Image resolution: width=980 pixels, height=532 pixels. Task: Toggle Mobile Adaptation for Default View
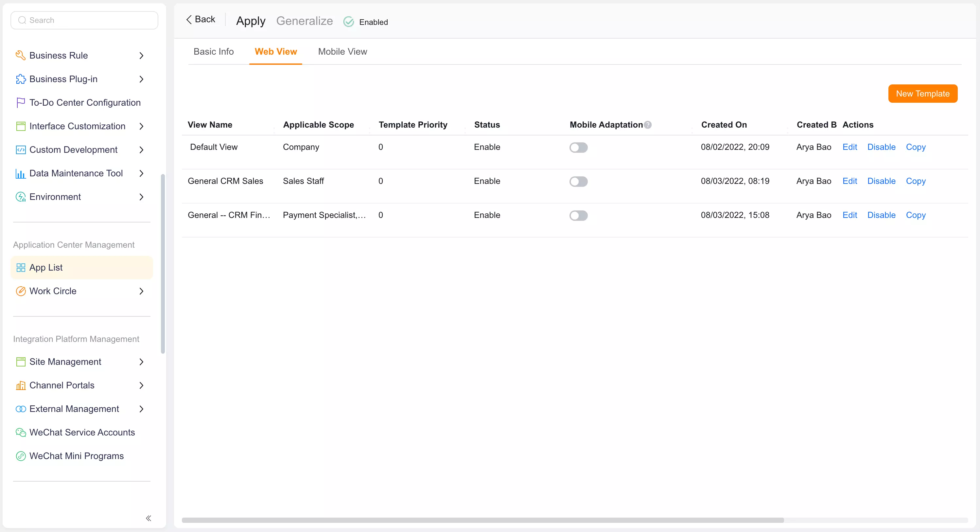578,147
